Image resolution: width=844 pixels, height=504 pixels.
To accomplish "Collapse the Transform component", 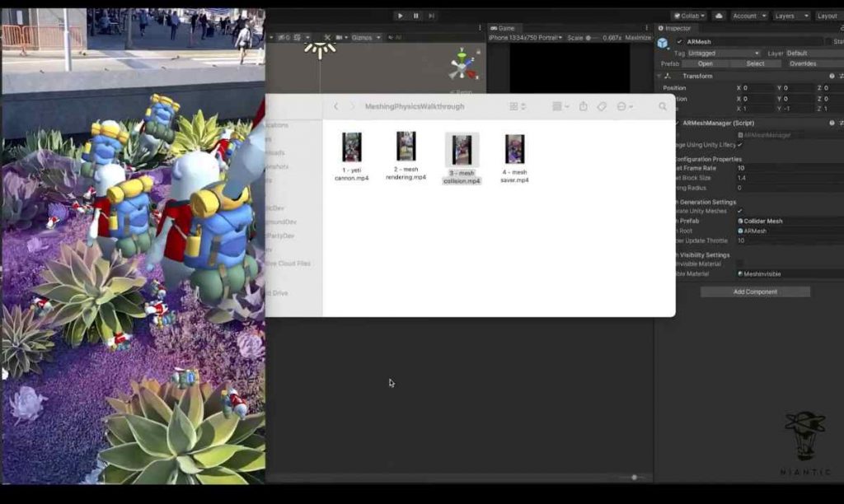I will point(659,76).
